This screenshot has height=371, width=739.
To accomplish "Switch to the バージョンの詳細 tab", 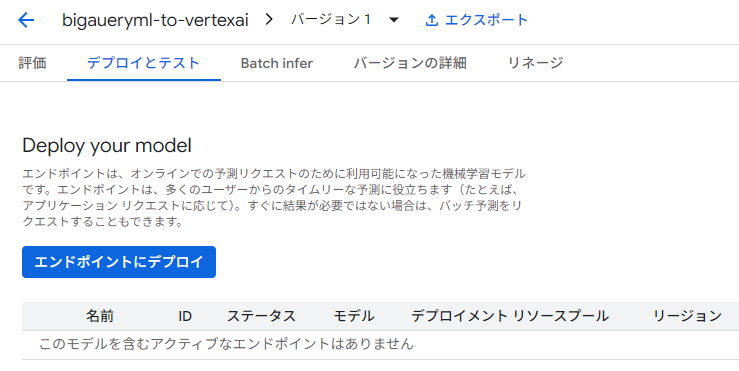I will (x=410, y=63).
